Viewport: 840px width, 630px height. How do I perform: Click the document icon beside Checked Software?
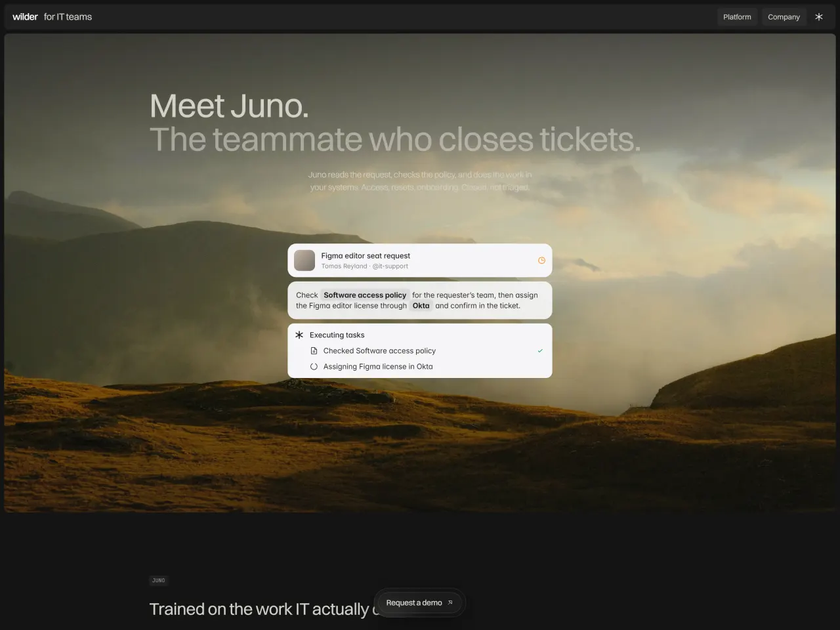(314, 351)
